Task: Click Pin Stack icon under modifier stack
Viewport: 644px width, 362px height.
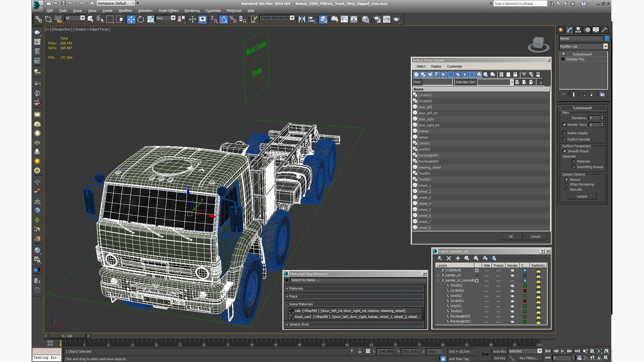Action: [563, 95]
